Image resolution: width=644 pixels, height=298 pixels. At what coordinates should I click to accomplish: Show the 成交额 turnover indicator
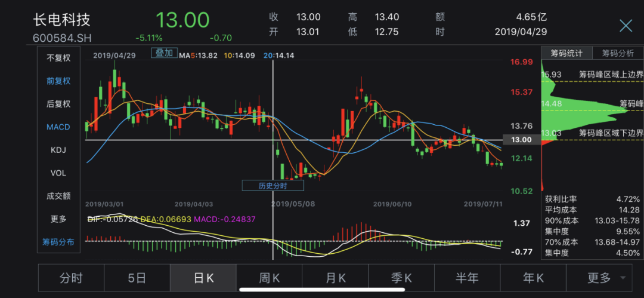(58, 196)
